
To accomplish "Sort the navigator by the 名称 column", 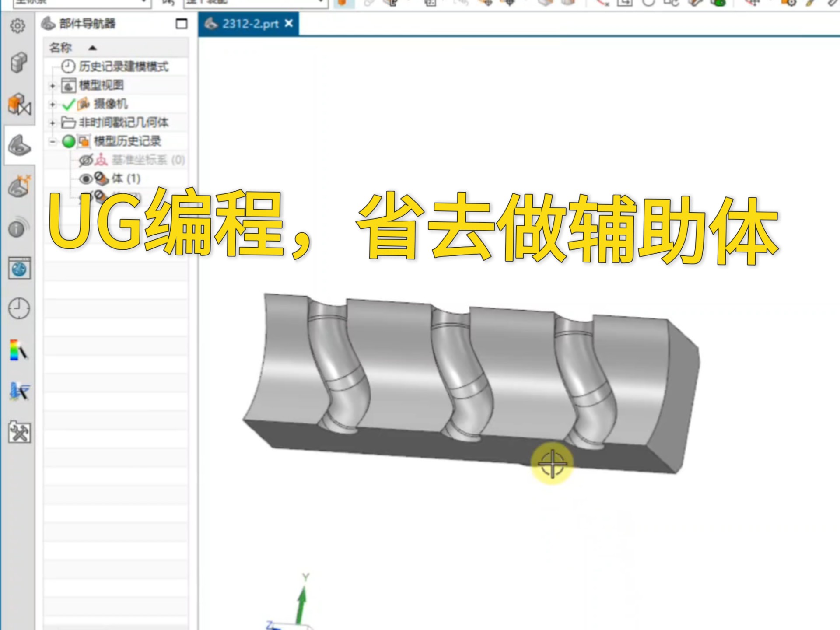I will (61, 48).
